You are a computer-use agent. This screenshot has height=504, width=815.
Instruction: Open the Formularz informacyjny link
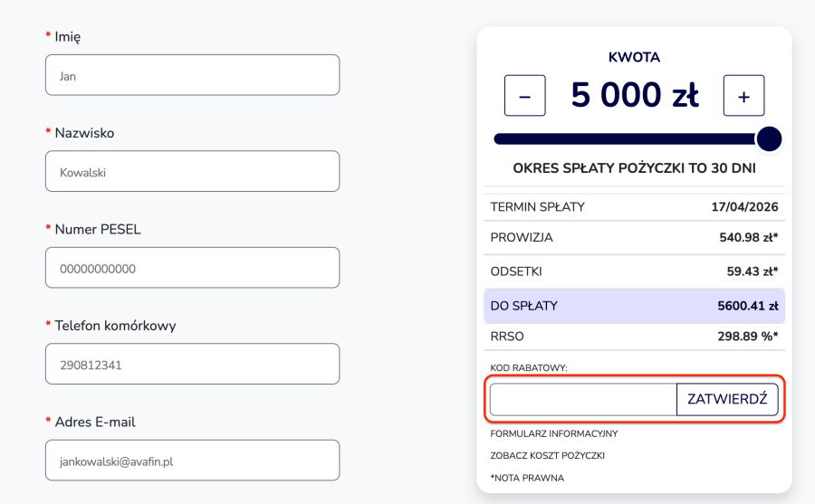[x=553, y=433]
